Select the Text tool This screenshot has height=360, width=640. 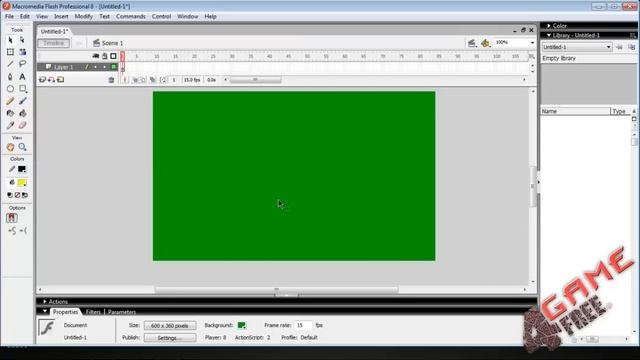pos(22,76)
